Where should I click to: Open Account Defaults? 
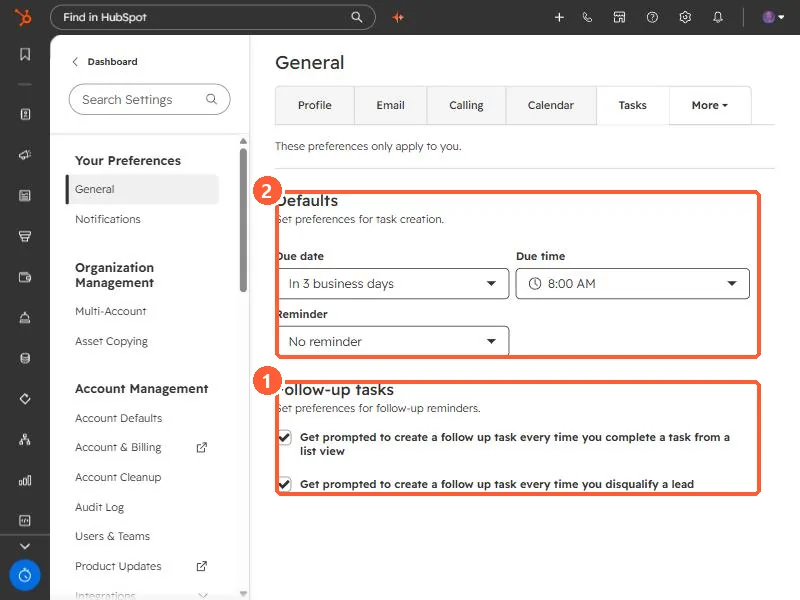(x=118, y=418)
